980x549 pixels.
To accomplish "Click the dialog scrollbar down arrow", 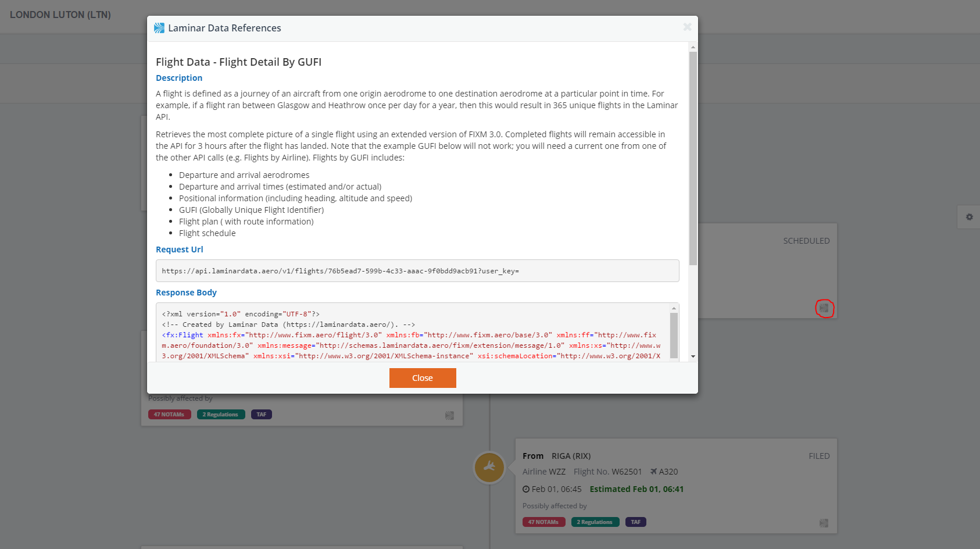I will click(x=693, y=357).
